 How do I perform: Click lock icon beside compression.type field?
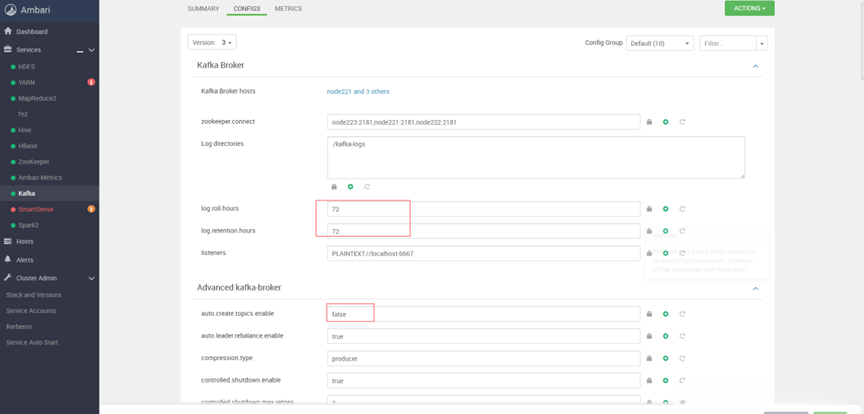click(649, 358)
